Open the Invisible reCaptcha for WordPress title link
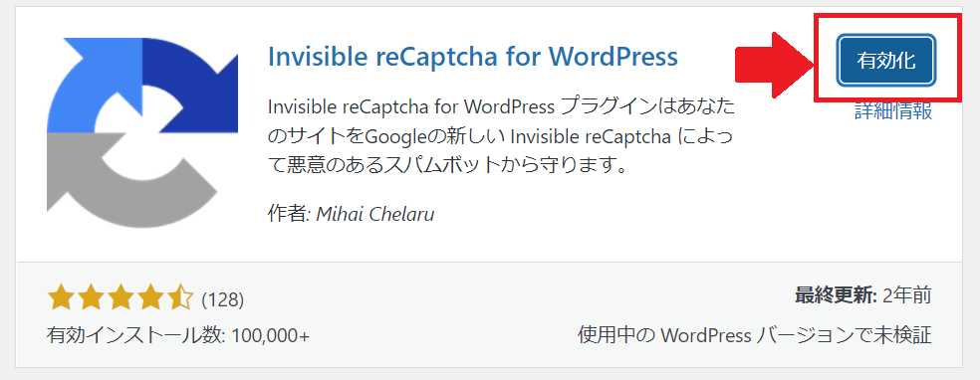Viewport: 980px width, 380px height. [x=472, y=57]
